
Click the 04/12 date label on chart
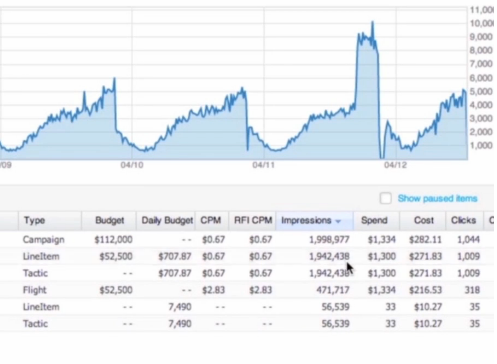click(x=396, y=165)
